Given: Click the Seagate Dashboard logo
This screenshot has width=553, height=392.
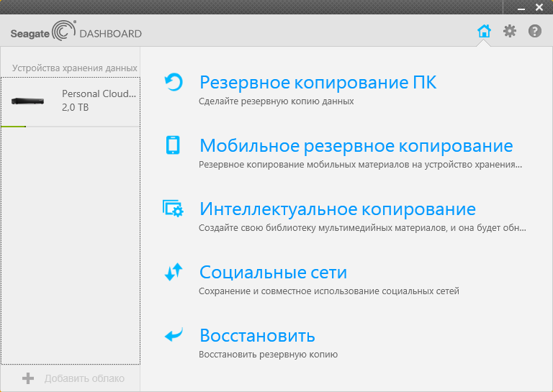Looking at the screenshot, I should click(x=76, y=31).
